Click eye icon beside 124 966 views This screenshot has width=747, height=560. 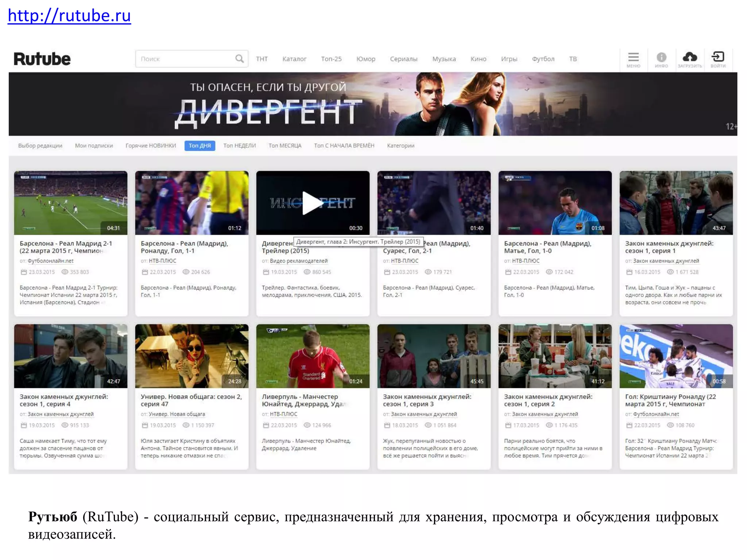click(307, 425)
